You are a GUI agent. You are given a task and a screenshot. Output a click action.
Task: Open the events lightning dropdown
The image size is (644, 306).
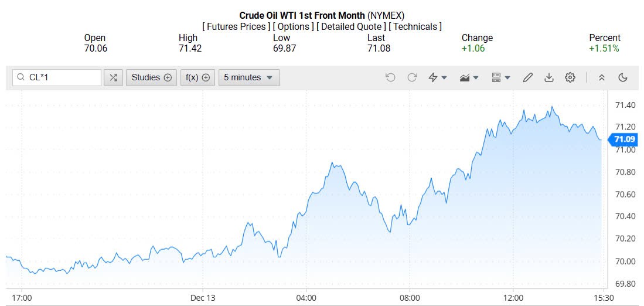click(x=438, y=77)
